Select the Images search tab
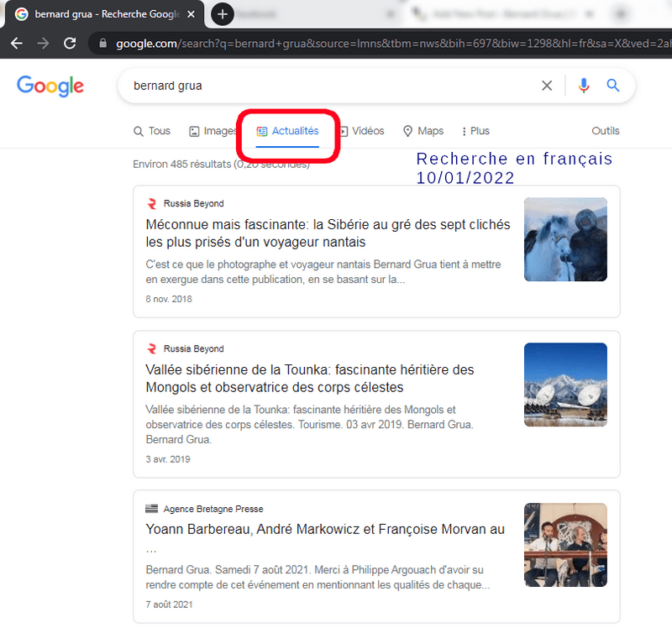This screenshot has height=628, width=672. coord(213,131)
